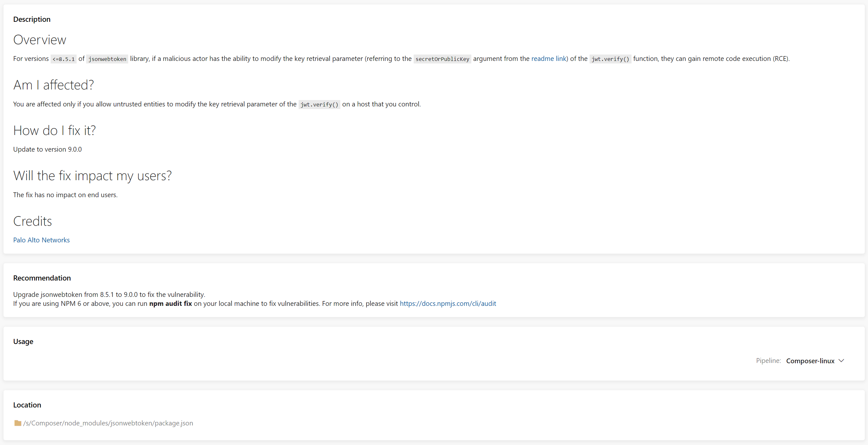
Task: Select the Description section header
Action: [32, 19]
